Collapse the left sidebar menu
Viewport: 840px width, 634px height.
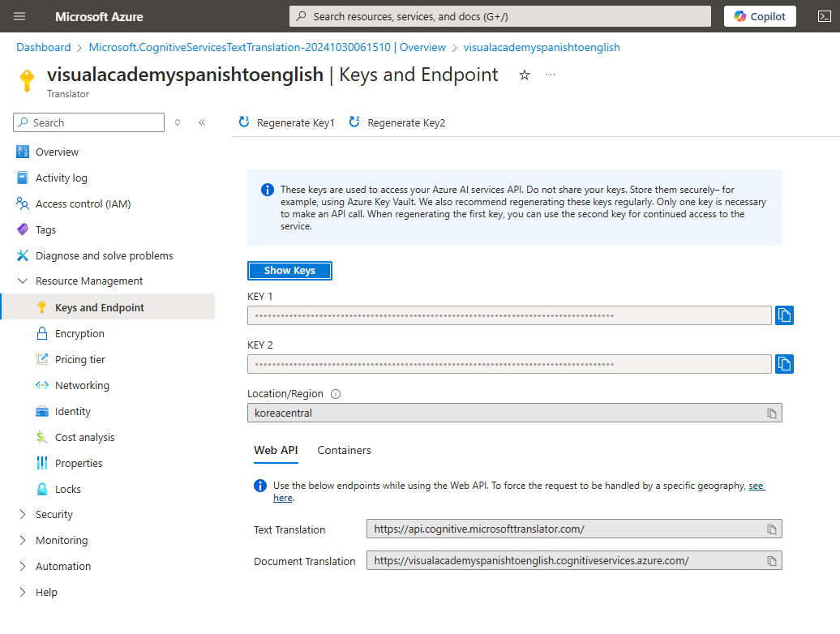click(202, 122)
